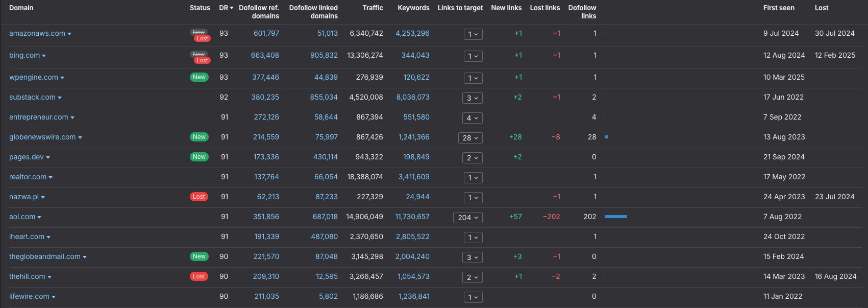Click the Lost badge on thehill.com row
This screenshot has width=868, height=308.
tap(199, 276)
